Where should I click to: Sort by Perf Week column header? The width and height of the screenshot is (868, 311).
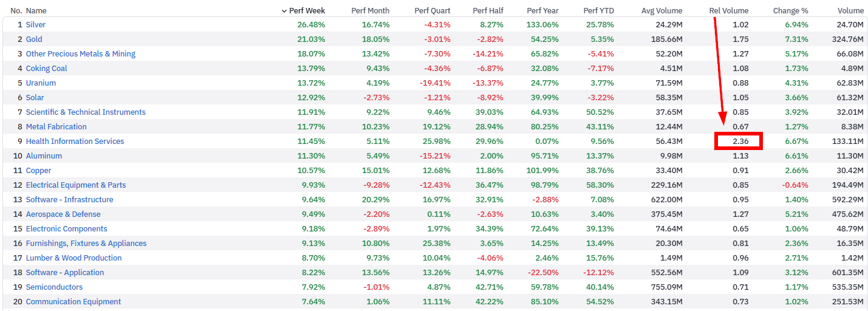pyautogui.click(x=303, y=10)
